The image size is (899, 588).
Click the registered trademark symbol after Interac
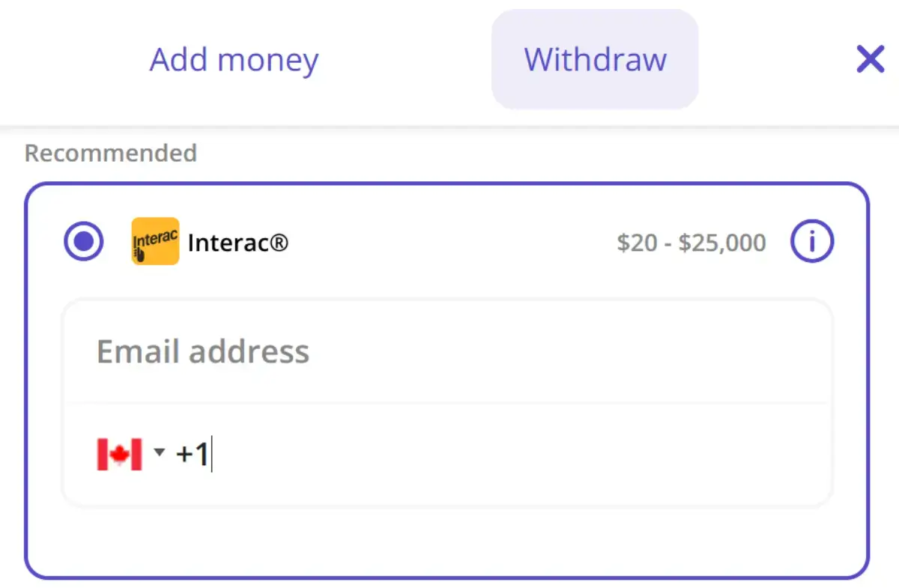[x=279, y=243]
